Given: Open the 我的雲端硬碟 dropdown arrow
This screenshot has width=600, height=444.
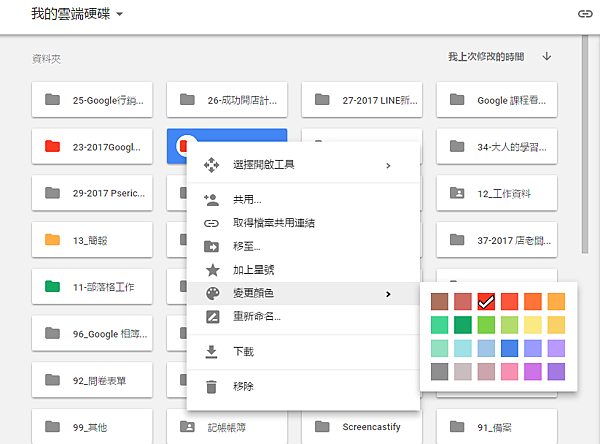Looking at the screenshot, I should [119, 15].
